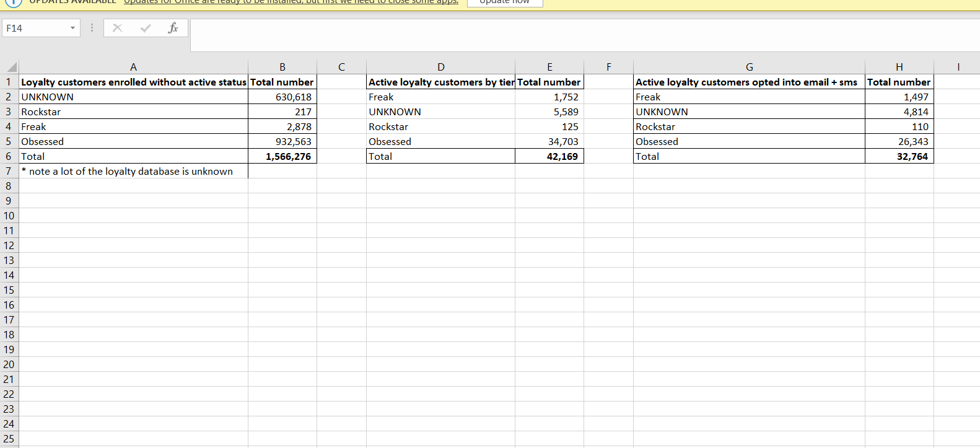Click the three-dot Name Box resize handle
980x448 pixels.
pos(92,28)
